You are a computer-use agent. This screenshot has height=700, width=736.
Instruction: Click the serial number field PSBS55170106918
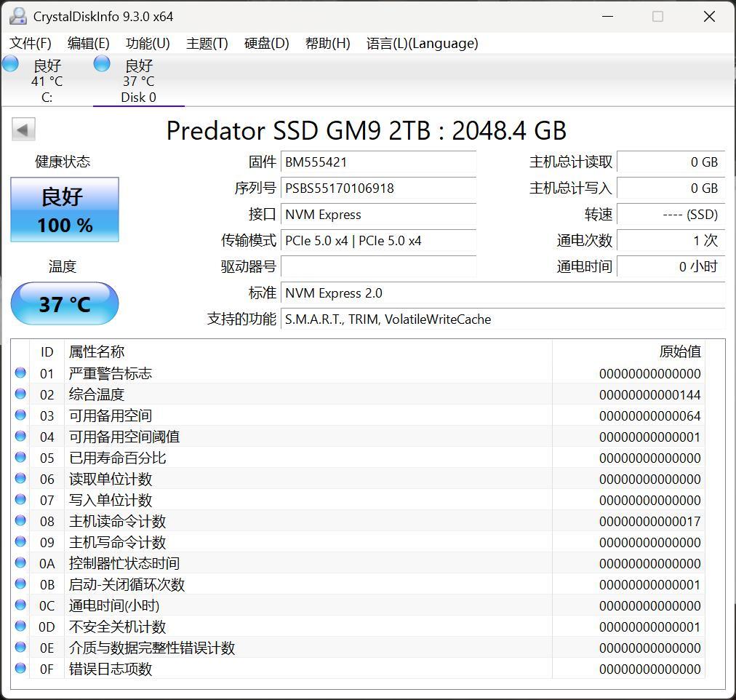[x=378, y=188]
